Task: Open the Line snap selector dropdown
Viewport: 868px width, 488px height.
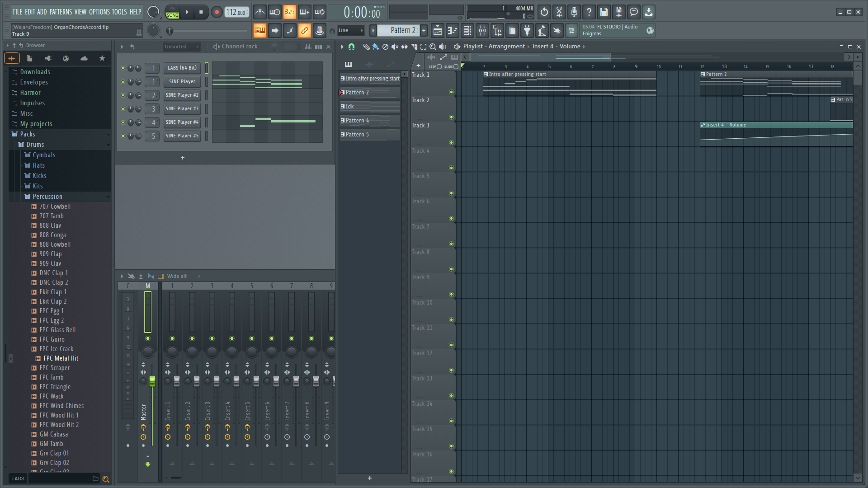Action: pos(351,31)
